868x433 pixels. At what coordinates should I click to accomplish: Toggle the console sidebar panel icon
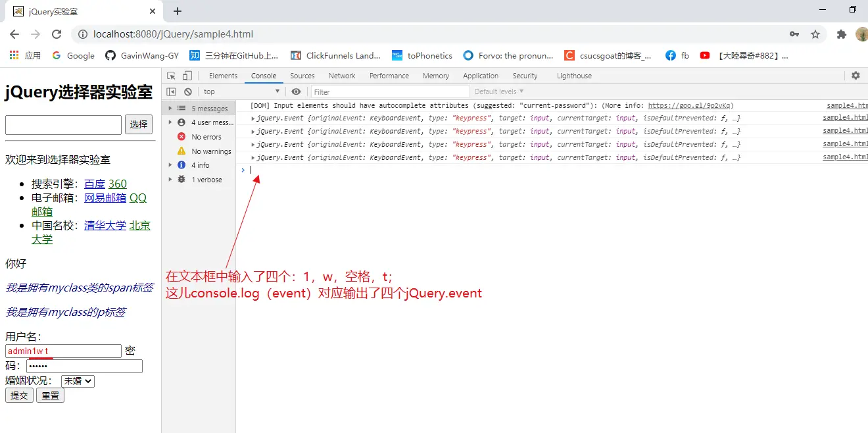(172, 92)
